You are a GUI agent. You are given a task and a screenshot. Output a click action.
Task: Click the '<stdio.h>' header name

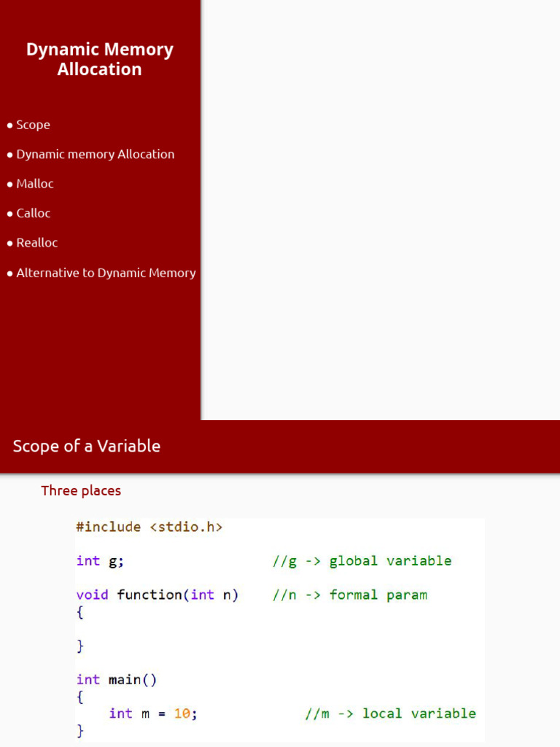186,527
